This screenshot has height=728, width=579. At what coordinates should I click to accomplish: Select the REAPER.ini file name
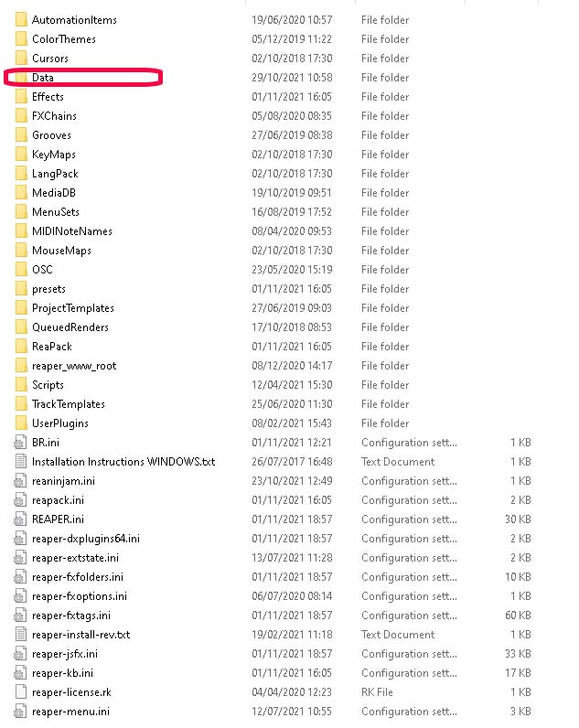(x=58, y=519)
